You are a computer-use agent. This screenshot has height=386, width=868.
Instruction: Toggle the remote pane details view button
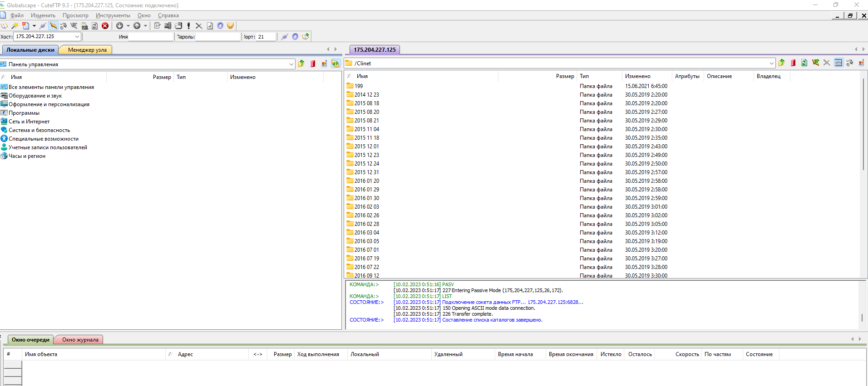click(838, 63)
